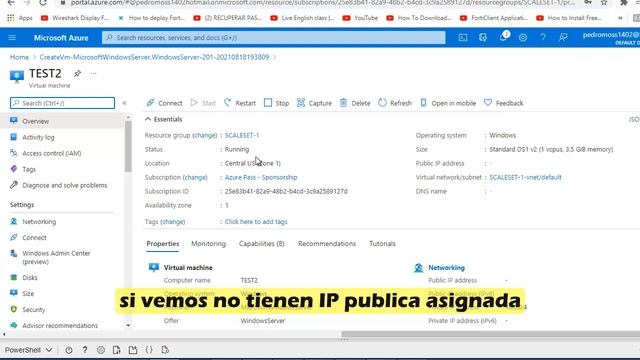Switch to the Properties tab
Screen dimensions: 640x360
[x=163, y=244]
